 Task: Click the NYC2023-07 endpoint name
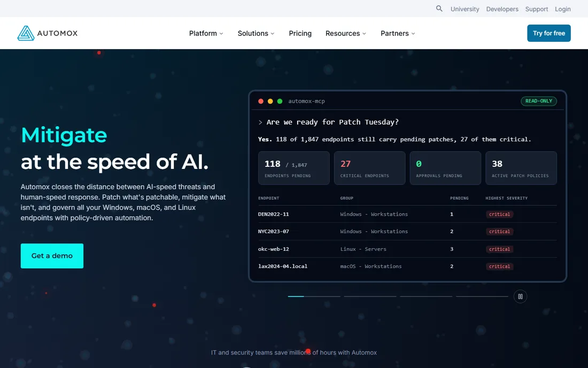(273, 232)
